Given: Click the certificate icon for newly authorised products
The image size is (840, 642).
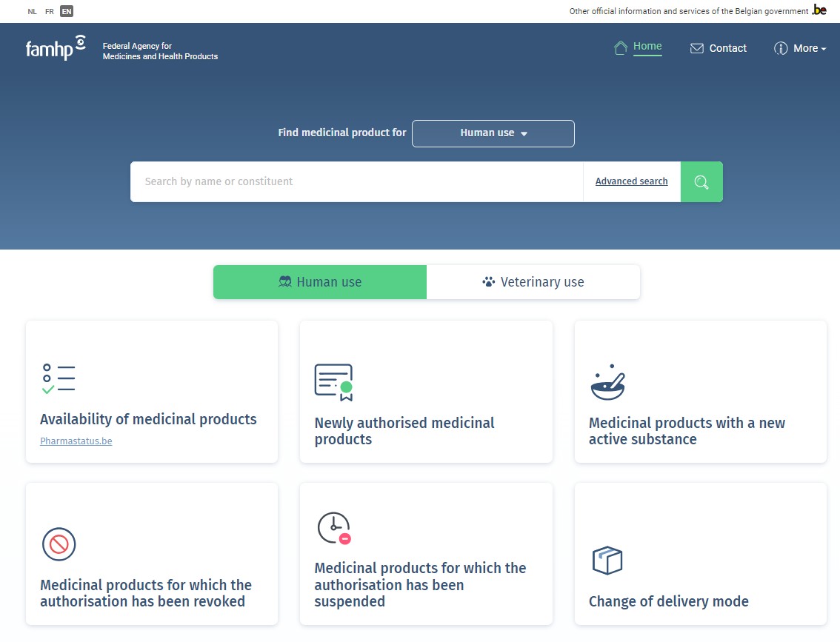Looking at the screenshot, I should tap(334, 382).
